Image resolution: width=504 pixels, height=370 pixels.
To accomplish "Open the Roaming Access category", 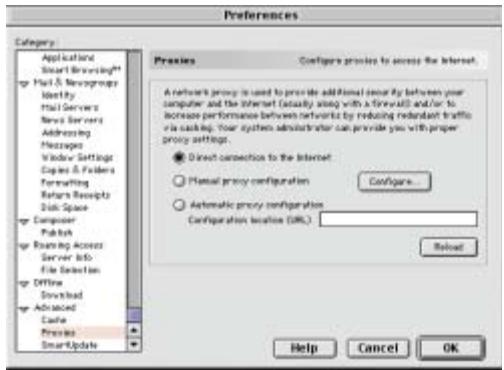I will [x=68, y=245].
